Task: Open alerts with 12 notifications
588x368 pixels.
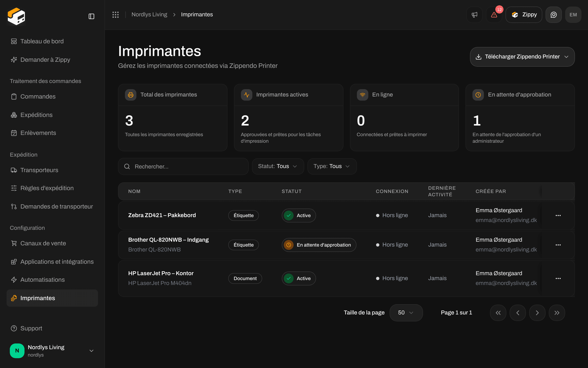Action: point(494,15)
